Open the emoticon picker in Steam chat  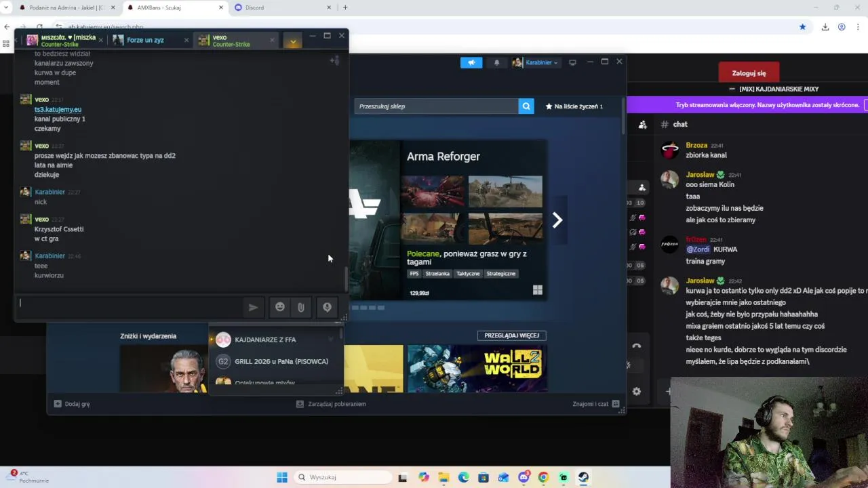279,307
